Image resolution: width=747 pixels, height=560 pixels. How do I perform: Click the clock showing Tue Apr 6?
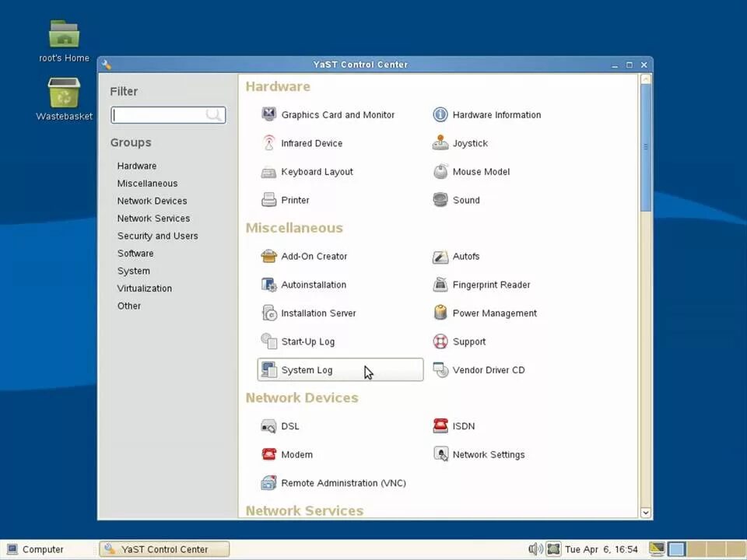[x=601, y=549]
